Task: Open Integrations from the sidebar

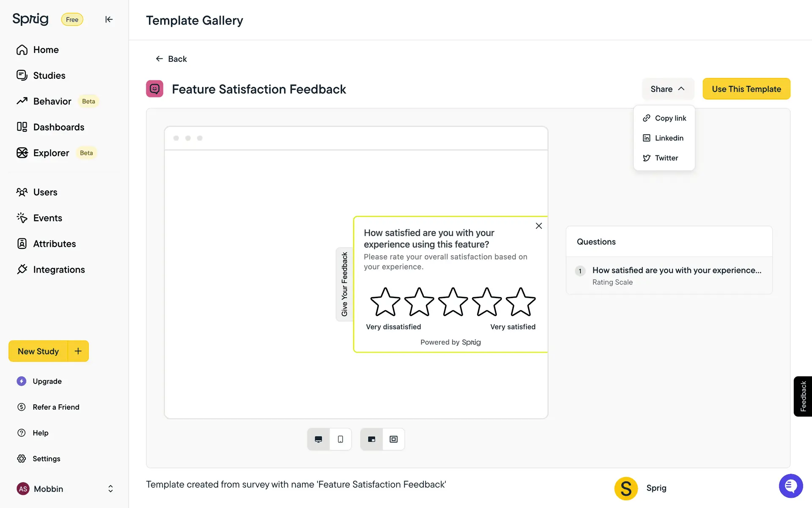Action: pyautogui.click(x=59, y=270)
